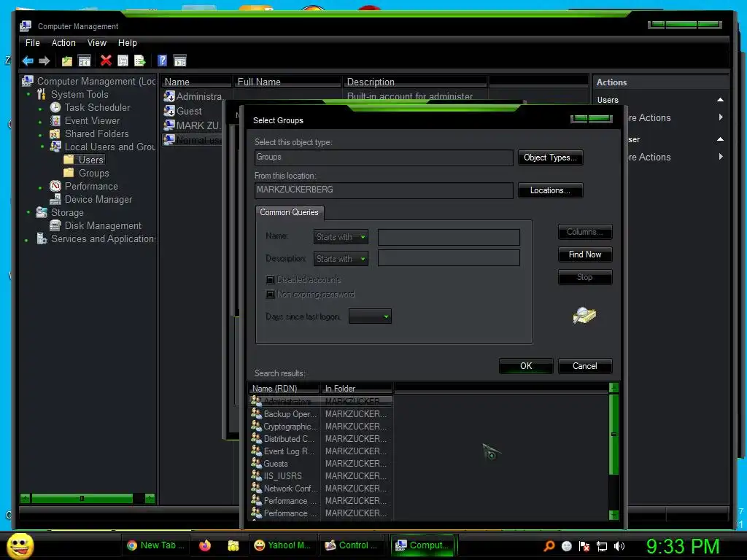Click the Name (RDN) column header
747x560 pixels.
(284, 389)
